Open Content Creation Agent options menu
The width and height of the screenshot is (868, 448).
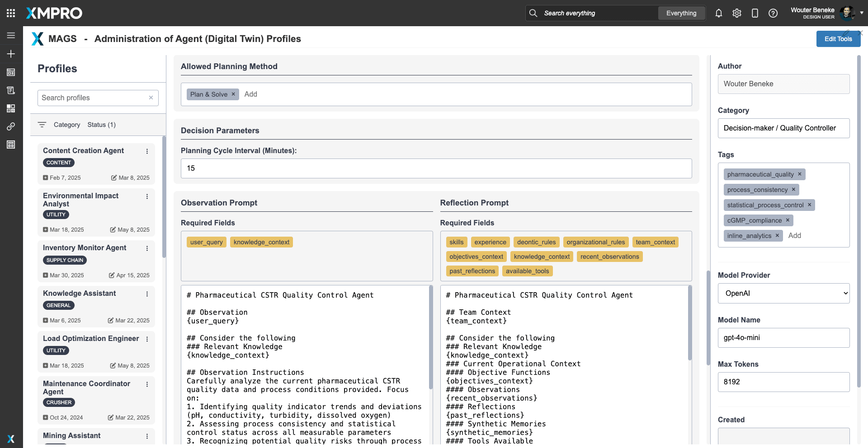pos(147,151)
